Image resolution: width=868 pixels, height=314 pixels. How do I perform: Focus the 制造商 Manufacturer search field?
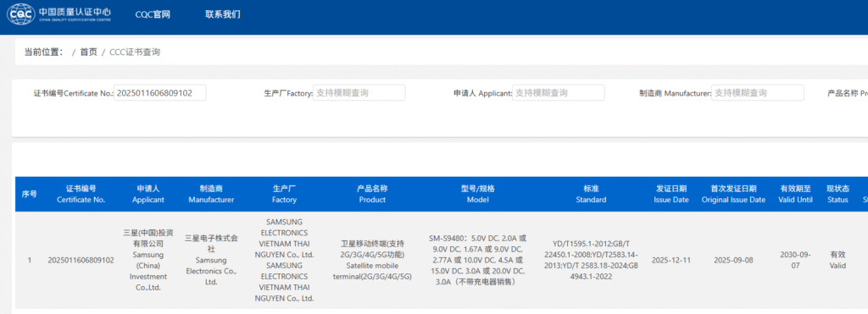(x=758, y=93)
